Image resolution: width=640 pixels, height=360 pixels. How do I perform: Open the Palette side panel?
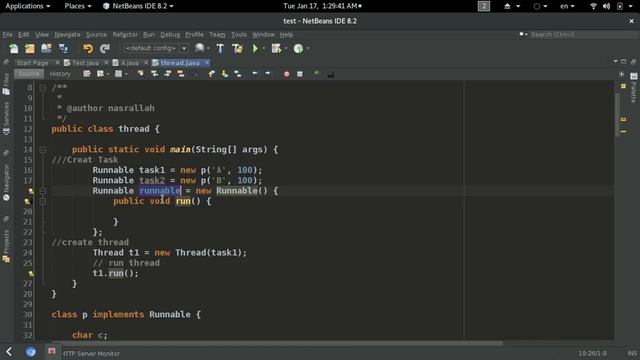click(633, 88)
